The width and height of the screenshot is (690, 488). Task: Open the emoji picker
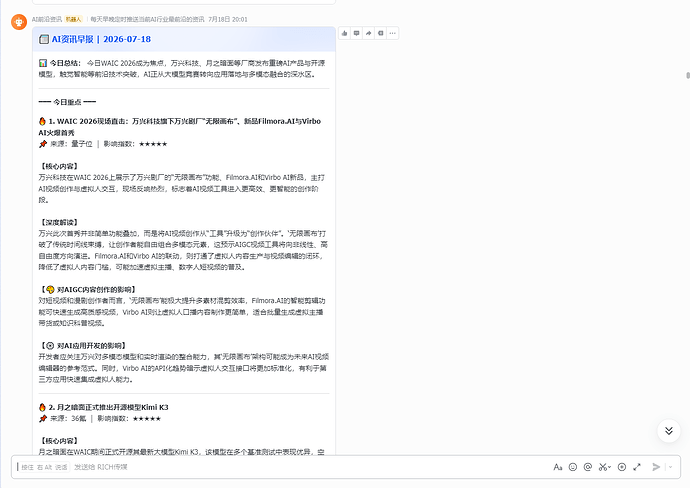point(573,467)
